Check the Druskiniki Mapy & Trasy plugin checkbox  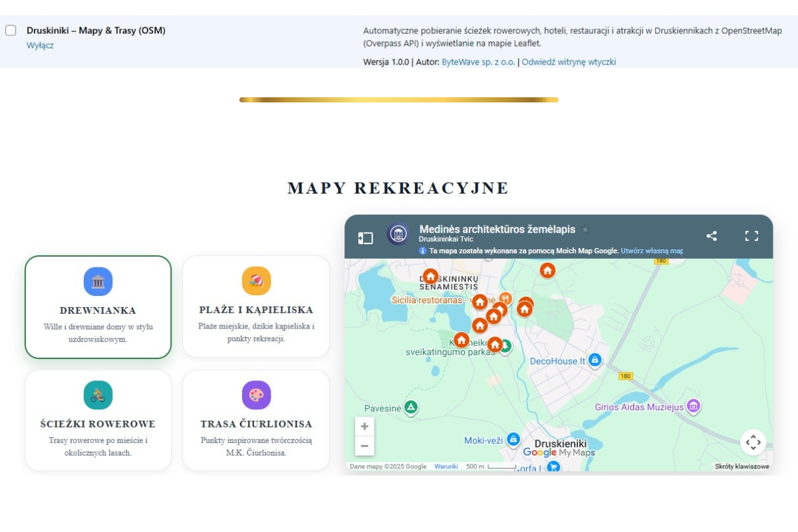[11, 31]
